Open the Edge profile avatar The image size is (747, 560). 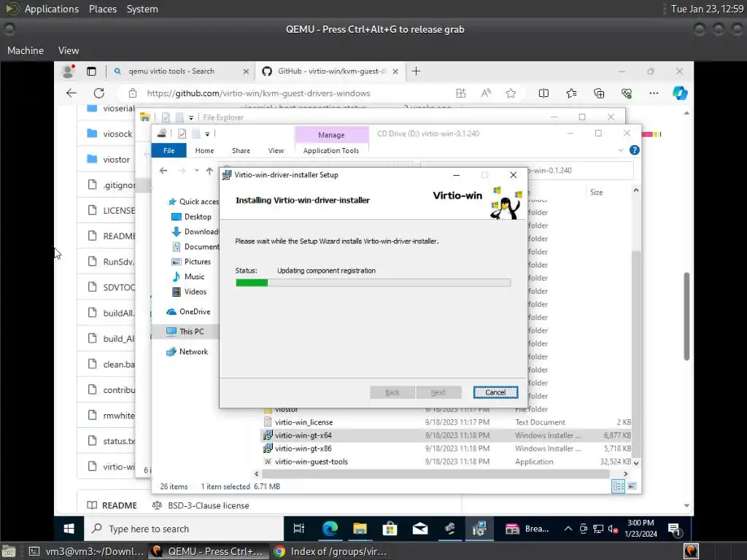69,71
